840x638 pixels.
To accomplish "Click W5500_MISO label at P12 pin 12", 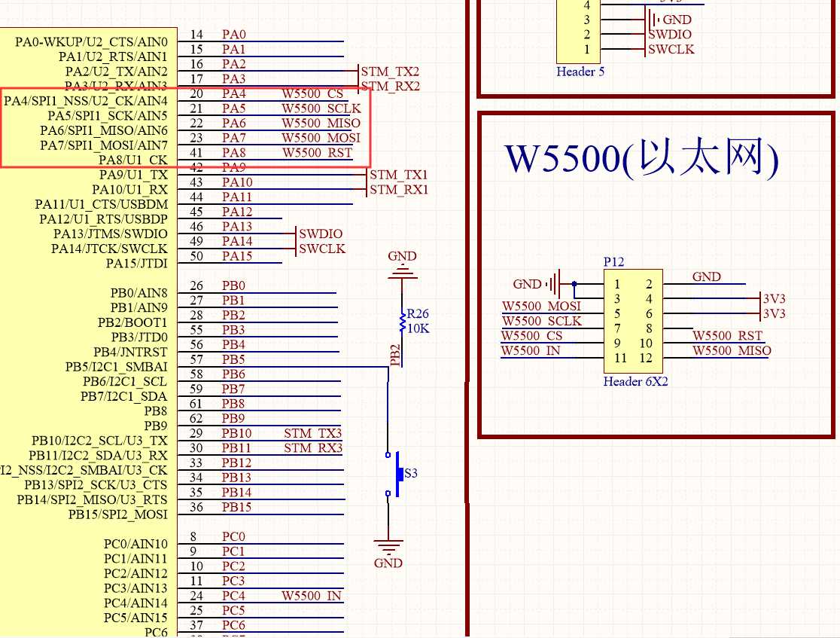I will [732, 350].
